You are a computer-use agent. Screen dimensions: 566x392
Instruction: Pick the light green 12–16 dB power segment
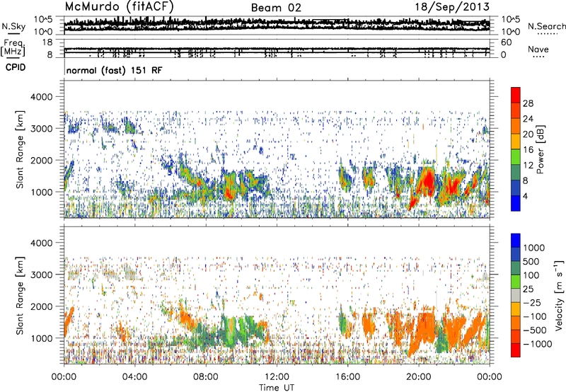coord(516,156)
